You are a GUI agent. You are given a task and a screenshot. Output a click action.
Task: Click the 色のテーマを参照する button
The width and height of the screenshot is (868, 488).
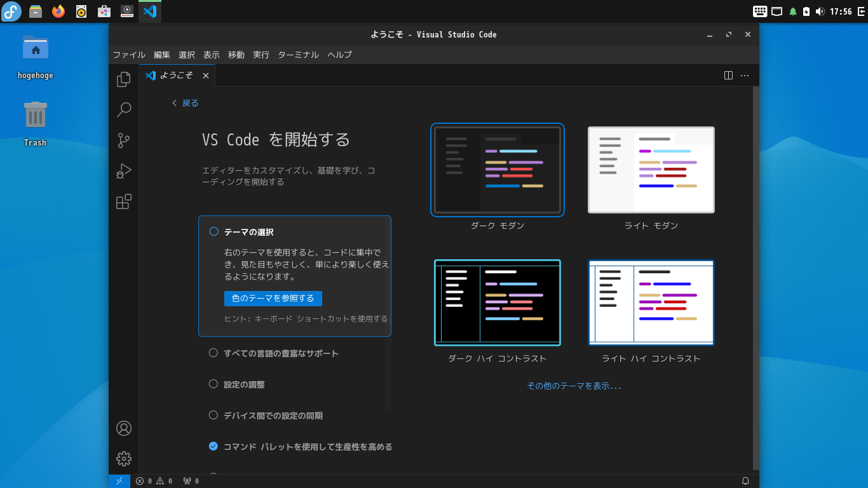273,299
